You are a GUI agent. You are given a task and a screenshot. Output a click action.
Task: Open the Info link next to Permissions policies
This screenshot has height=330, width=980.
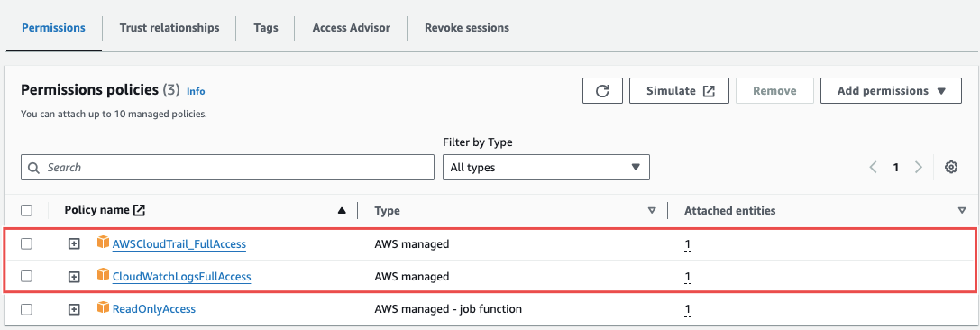pyautogui.click(x=196, y=91)
